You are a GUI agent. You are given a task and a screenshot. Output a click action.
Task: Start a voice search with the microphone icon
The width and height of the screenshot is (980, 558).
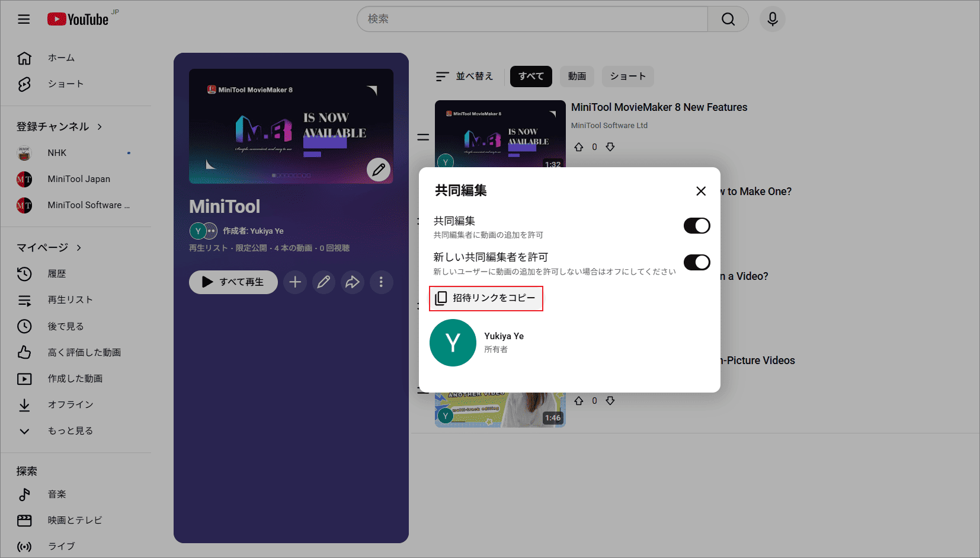coord(771,19)
